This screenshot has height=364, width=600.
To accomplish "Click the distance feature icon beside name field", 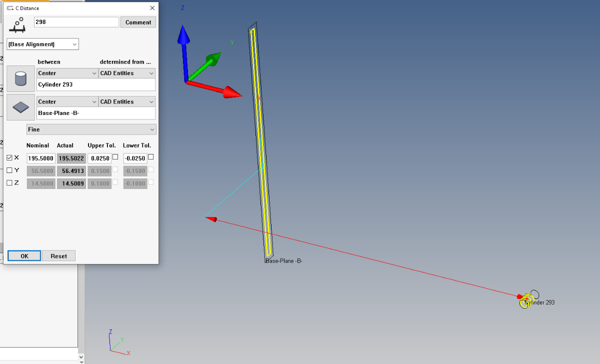I will click(x=18, y=24).
